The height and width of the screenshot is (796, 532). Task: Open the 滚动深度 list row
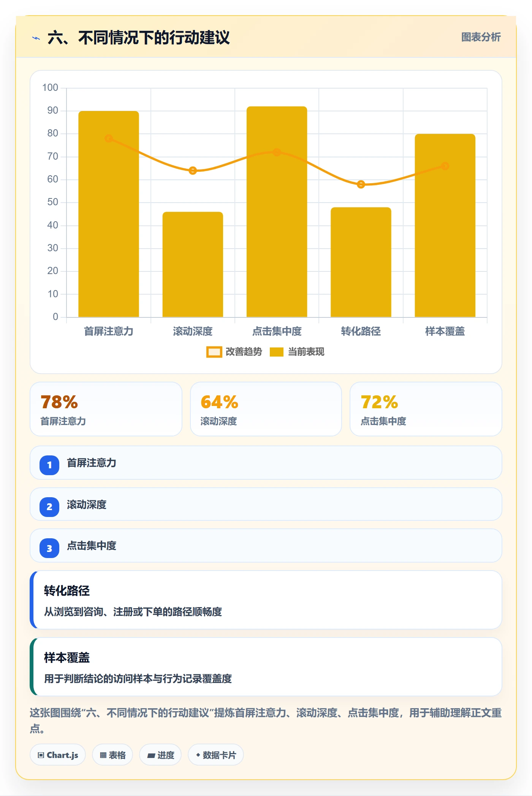tap(266, 504)
